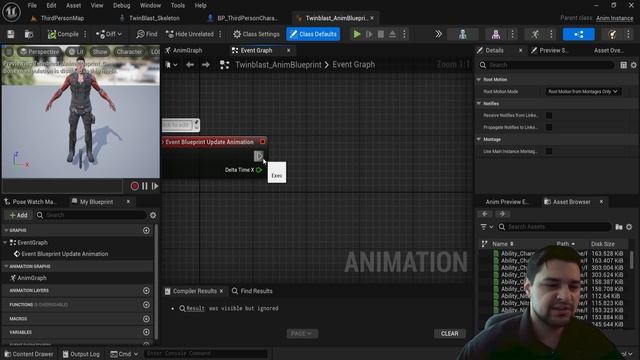Start Play simulation green arrow
This screenshot has height=360, width=640.
click(x=357, y=34)
